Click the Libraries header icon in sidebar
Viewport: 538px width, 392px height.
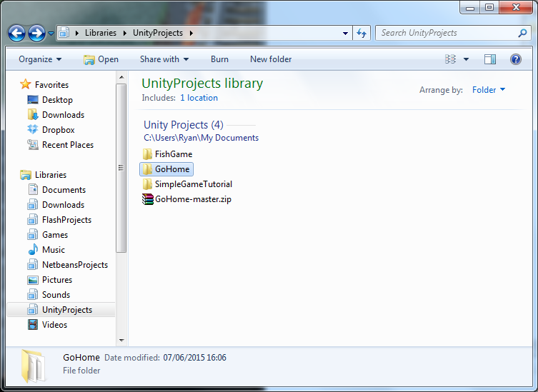pos(26,175)
